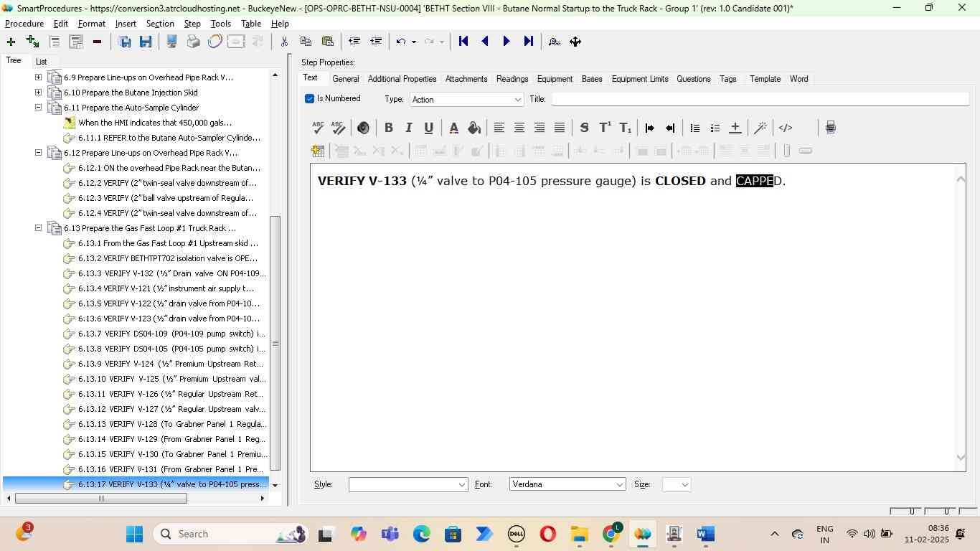Open HTML source code view icon
Screen dimensions: 980x551
[x=786, y=128]
